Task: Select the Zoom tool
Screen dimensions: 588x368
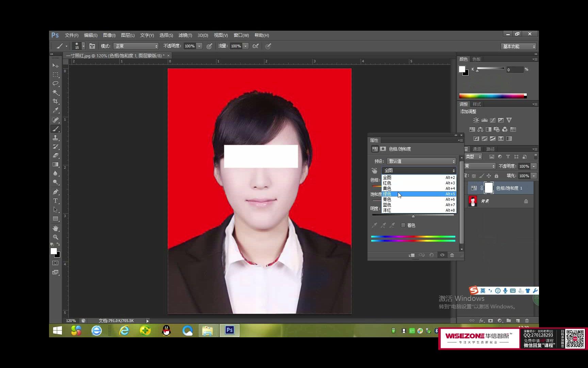Action: click(55, 237)
